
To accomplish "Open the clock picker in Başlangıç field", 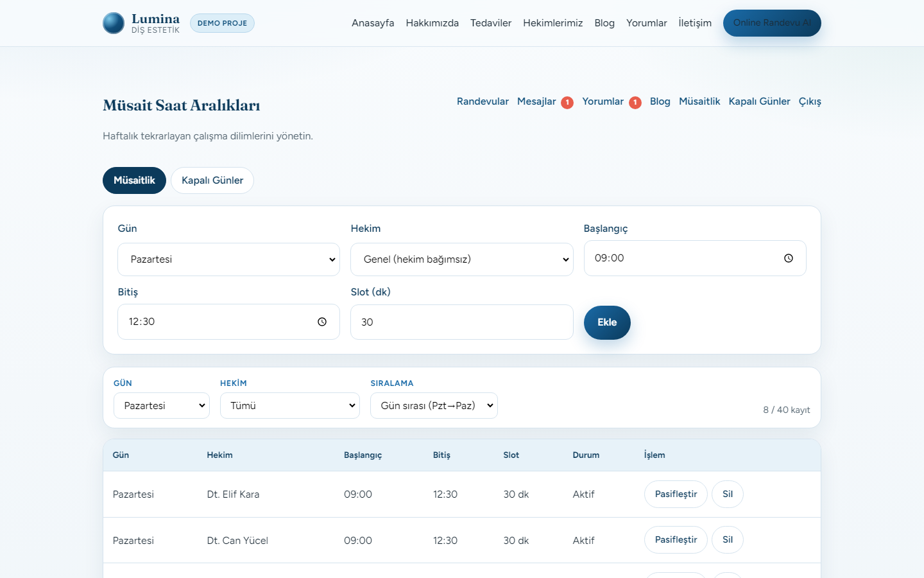I will point(789,258).
